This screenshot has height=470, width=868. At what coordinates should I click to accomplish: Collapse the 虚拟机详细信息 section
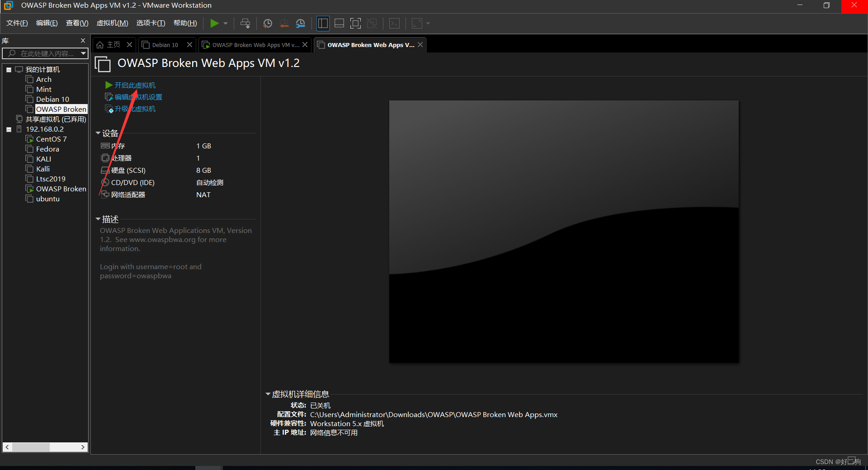(268, 394)
